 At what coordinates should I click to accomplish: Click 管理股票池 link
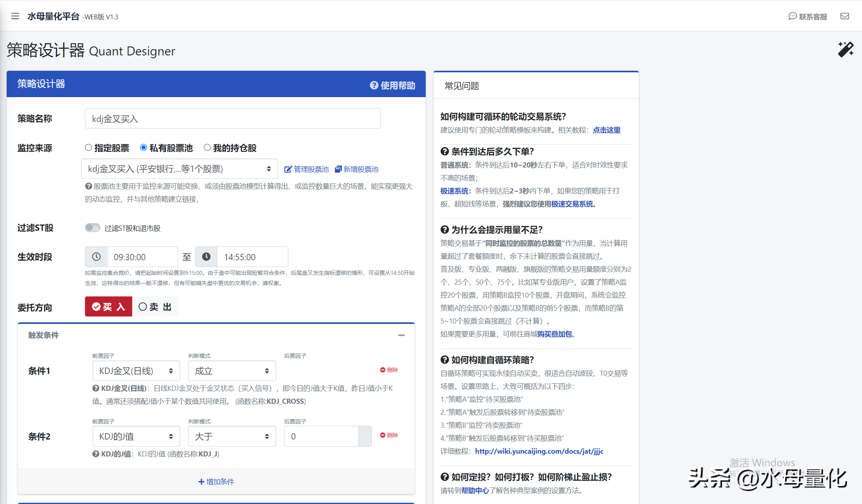pyautogui.click(x=306, y=169)
